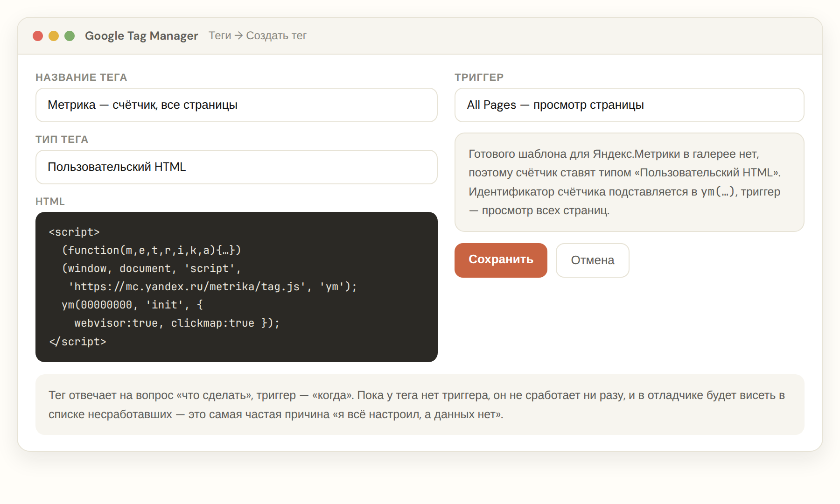Click the yellow minimize window dot
Image resolution: width=840 pixels, height=504 pixels.
coord(54,36)
